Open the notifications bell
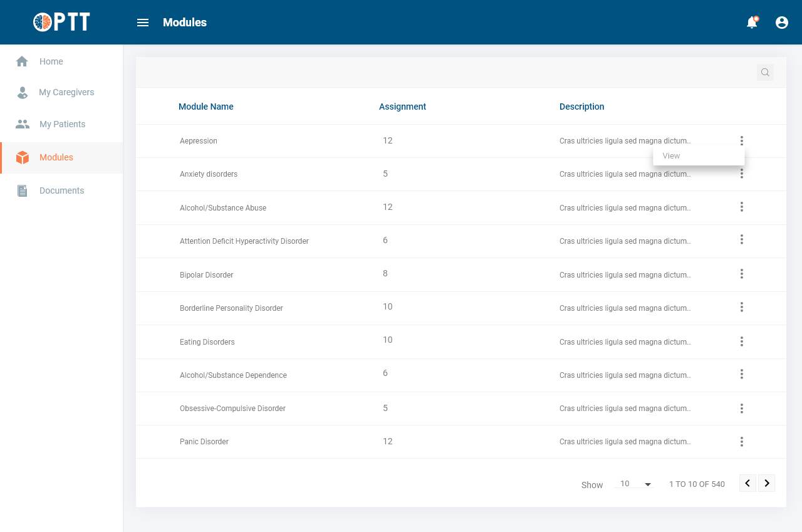Image resolution: width=802 pixels, height=532 pixels. [752, 23]
